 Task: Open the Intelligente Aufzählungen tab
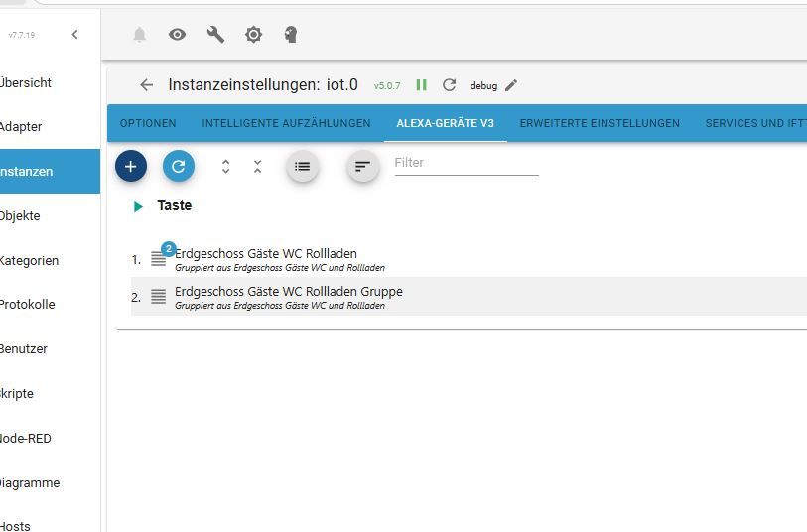(x=286, y=123)
